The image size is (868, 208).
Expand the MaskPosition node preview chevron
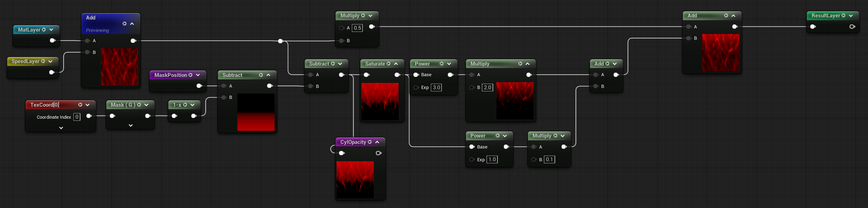click(x=198, y=75)
